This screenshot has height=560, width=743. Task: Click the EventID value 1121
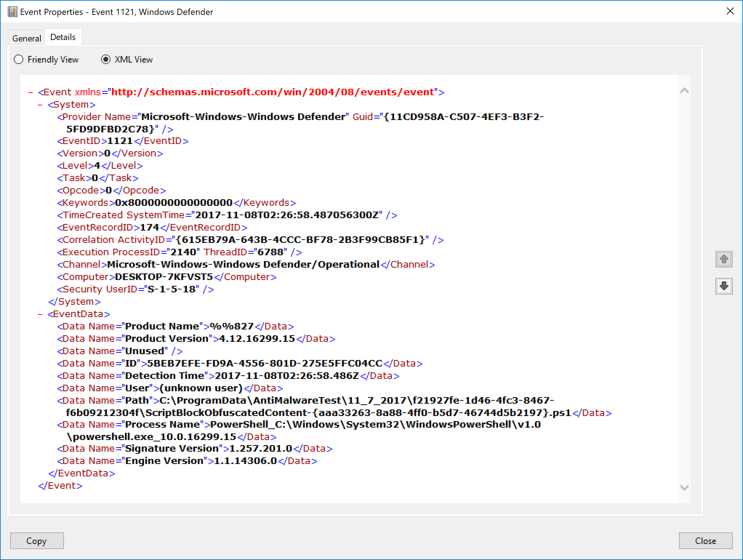(120, 141)
